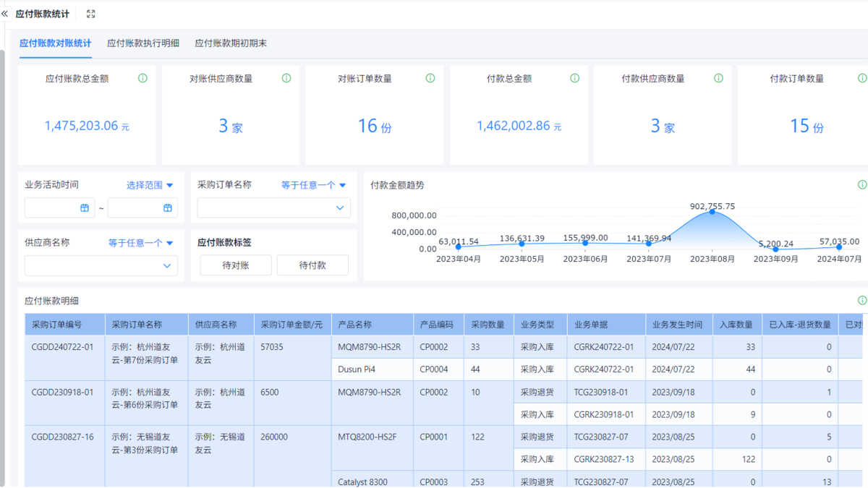Expand the 采购订单名称 selection combo box
The width and height of the screenshot is (868, 488).
click(x=274, y=208)
